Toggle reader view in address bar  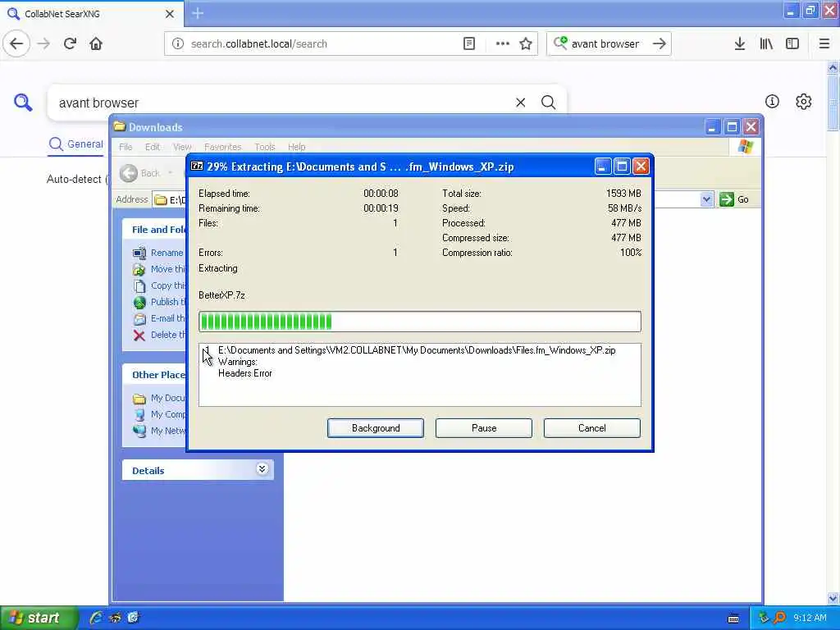pos(468,44)
